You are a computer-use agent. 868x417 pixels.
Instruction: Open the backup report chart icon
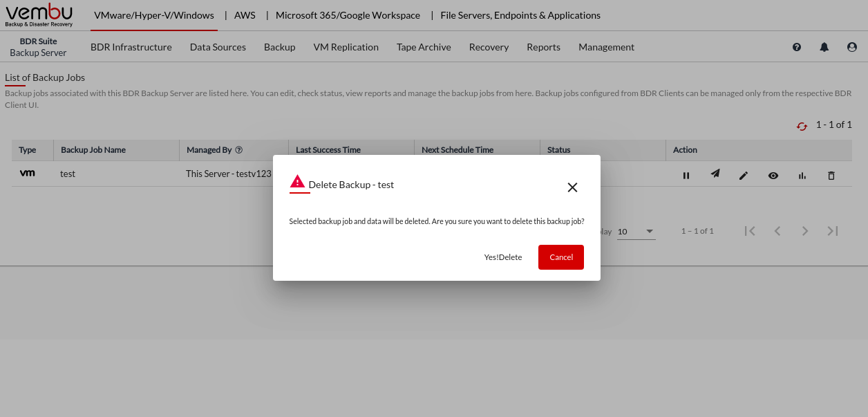(x=802, y=176)
